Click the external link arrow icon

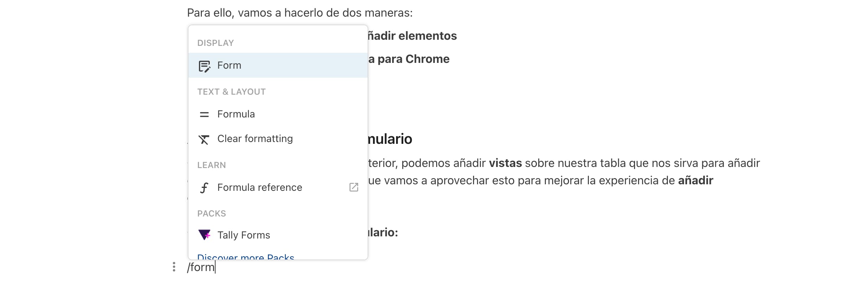pyautogui.click(x=354, y=187)
